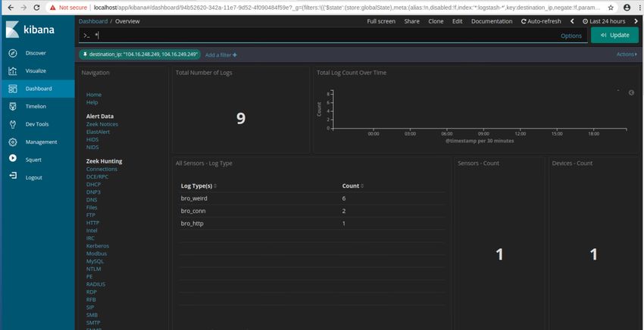
Task: Open Intel hunting link
Action: point(92,231)
